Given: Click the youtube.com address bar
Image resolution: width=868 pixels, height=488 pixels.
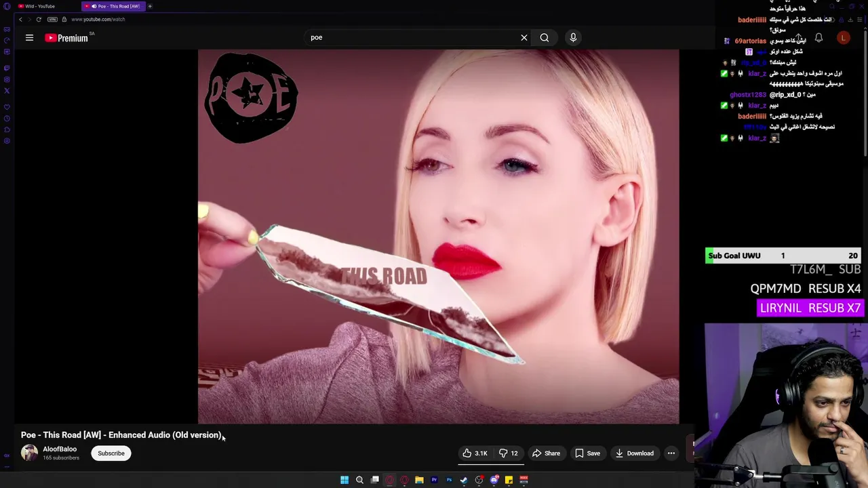Looking at the screenshot, I should [x=98, y=20].
